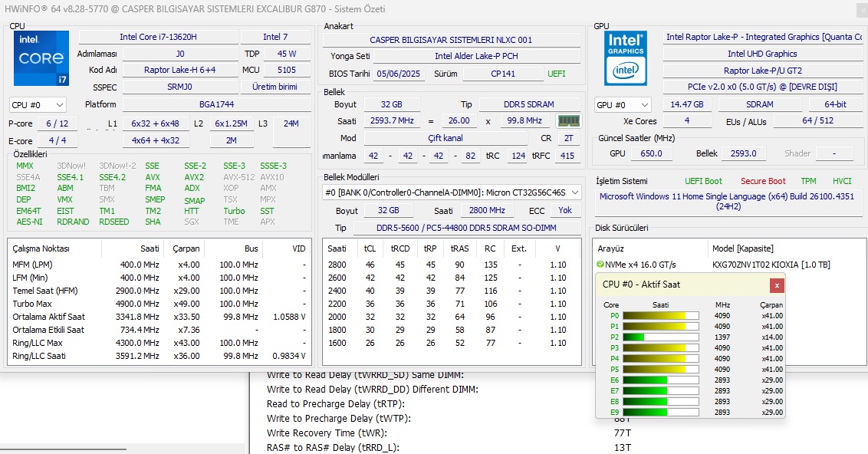The width and height of the screenshot is (868, 454).
Task: Click the 1600 timing table row
Action: coord(452,343)
